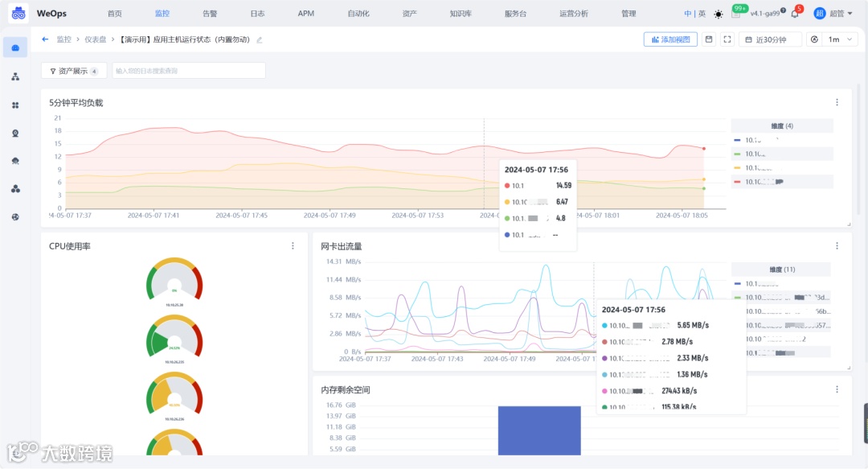868x469 pixels.
Task: Open the 1m refresh interval dropdown
Action: (839, 39)
